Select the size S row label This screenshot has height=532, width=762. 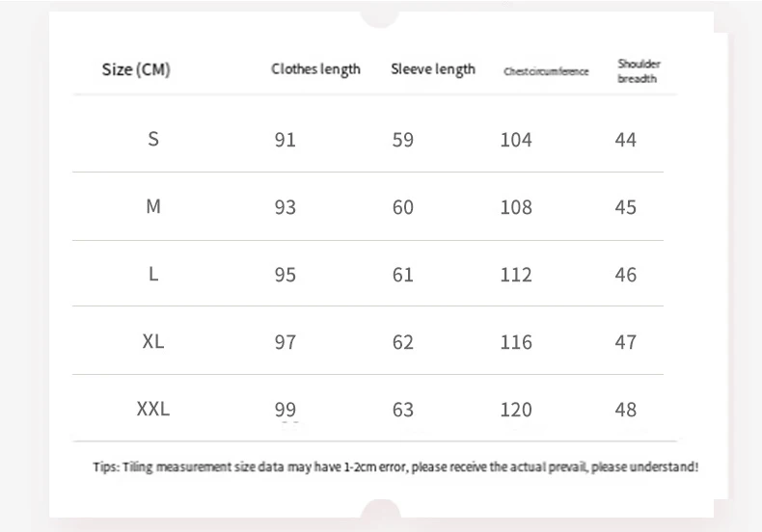click(153, 139)
